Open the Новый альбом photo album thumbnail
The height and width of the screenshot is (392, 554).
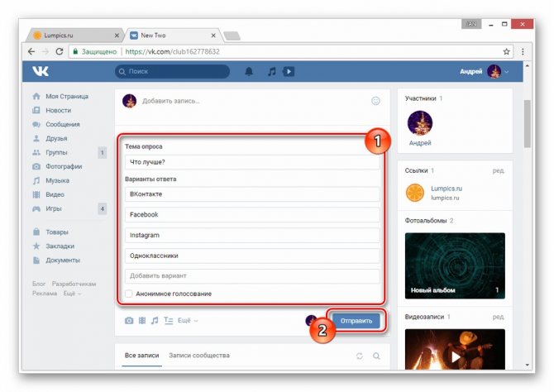454,265
